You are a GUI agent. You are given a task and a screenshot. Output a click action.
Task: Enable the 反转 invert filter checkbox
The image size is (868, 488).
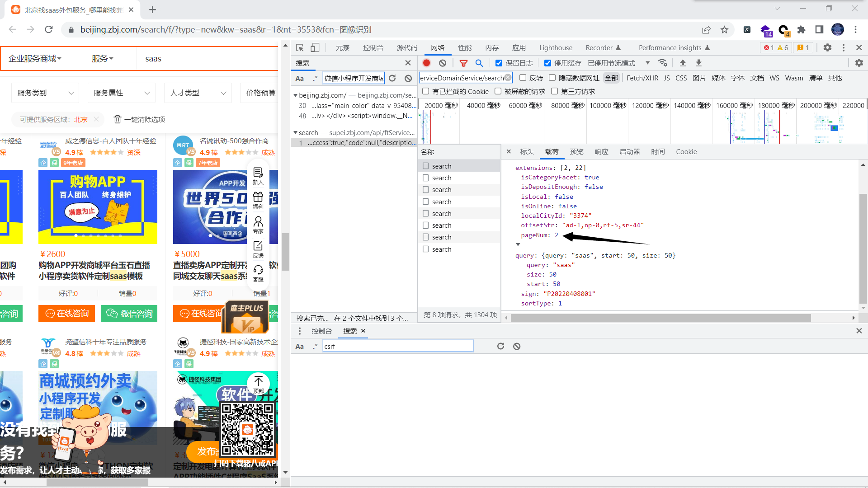click(x=523, y=78)
